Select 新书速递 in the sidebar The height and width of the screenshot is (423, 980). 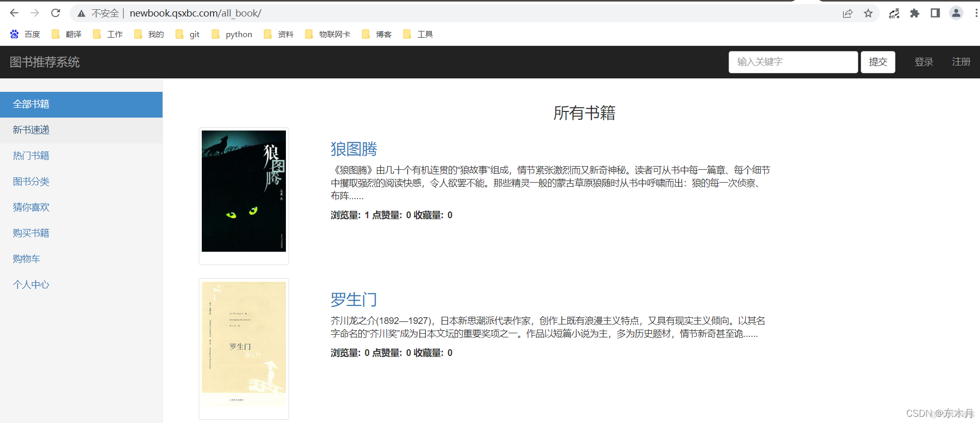81,130
